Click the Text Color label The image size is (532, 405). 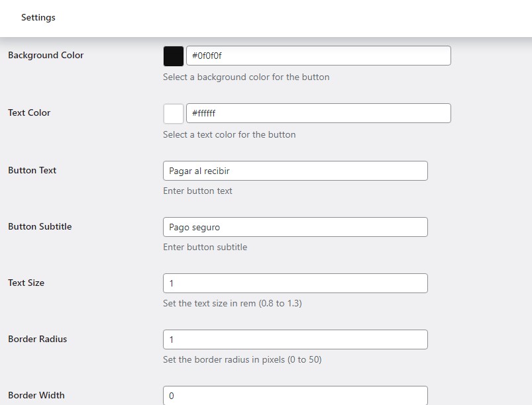29,113
